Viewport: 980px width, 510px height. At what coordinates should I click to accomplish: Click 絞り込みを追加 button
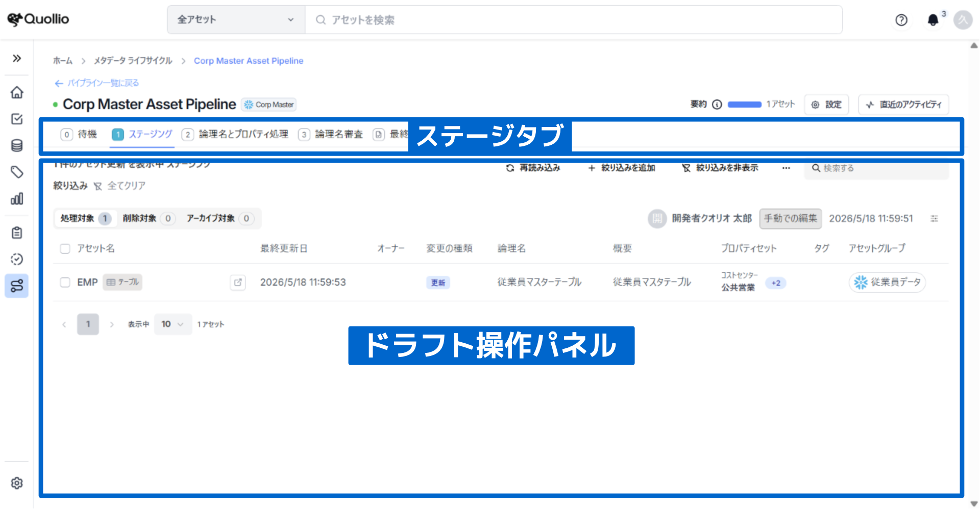point(621,168)
